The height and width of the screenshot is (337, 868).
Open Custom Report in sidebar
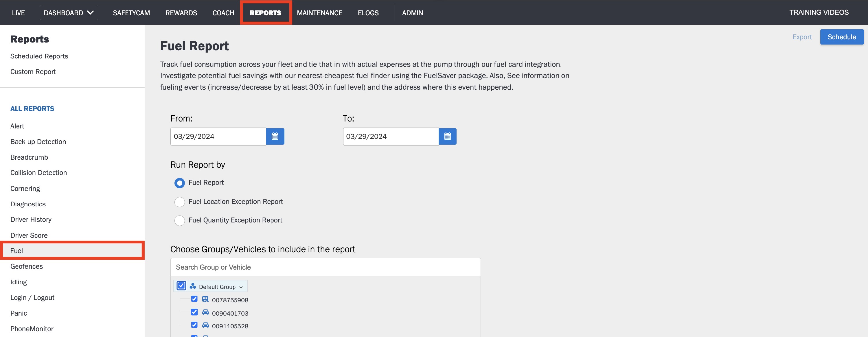point(33,72)
